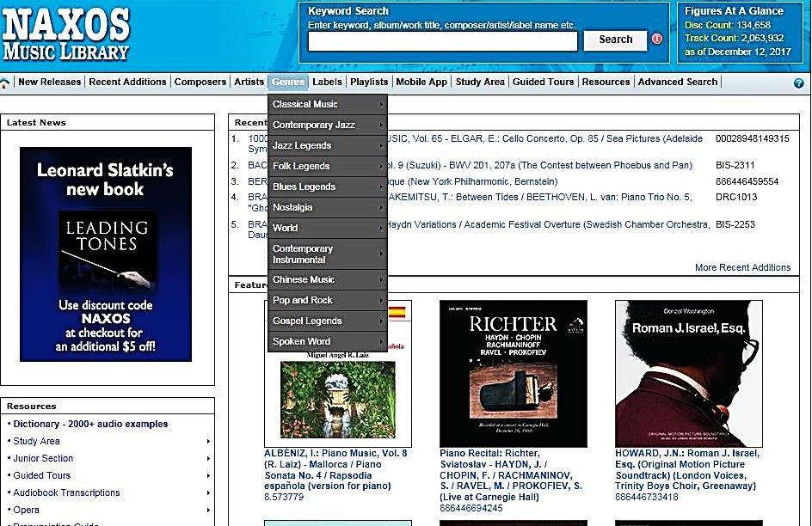Click the More Recent Additions link
812x526 pixels.
point(742,267)
